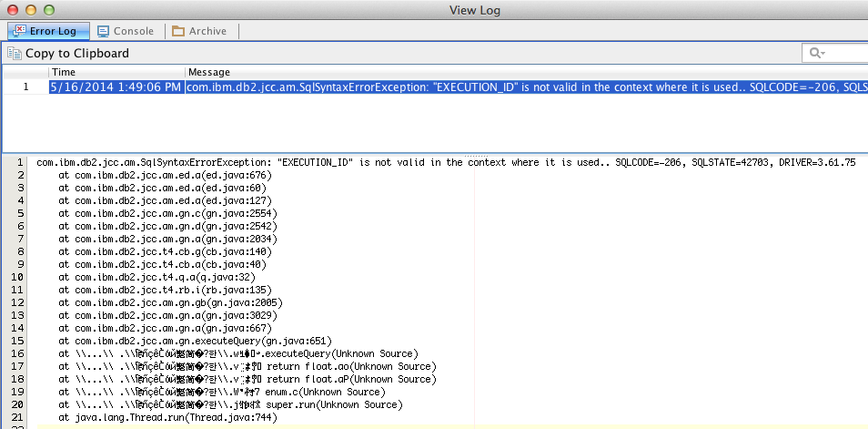Zoom the View Log window
The width and height of the screenshot is (868, 429).
49,10
